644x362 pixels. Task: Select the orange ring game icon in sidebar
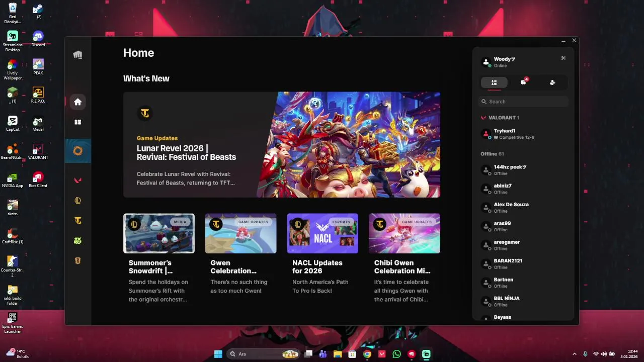pos(77,150)
